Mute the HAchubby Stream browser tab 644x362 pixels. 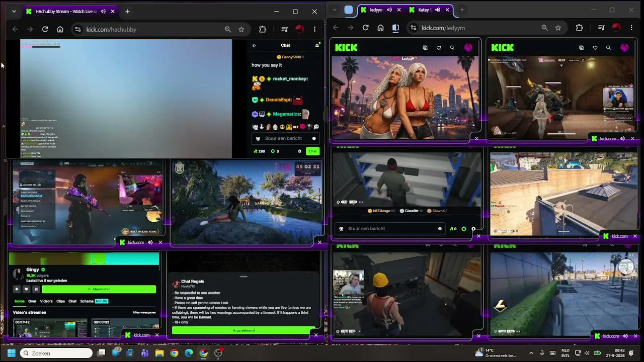103,11
